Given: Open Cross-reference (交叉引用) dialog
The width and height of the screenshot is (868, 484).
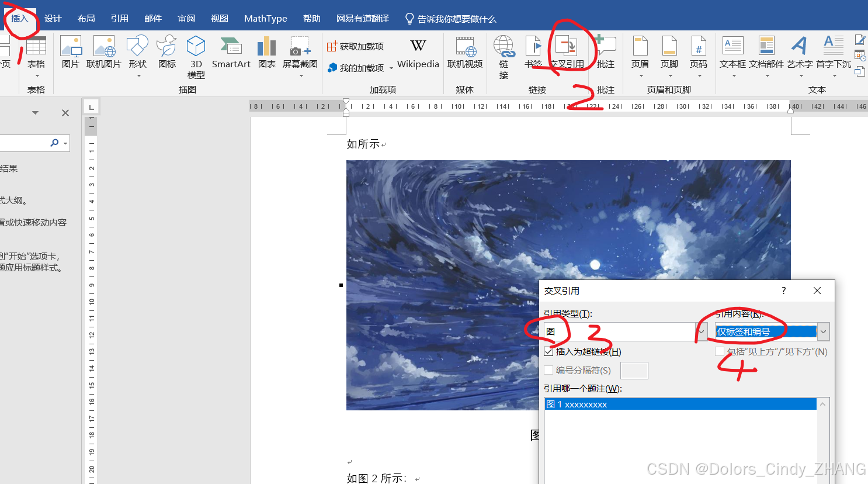Looking at the screenshot, I should point(567,53).
